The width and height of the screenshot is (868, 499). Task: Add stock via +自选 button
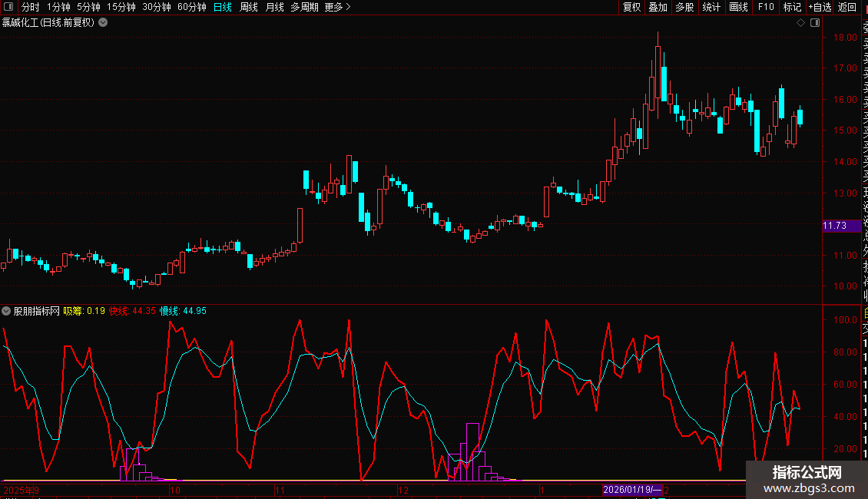click(820, 7)
